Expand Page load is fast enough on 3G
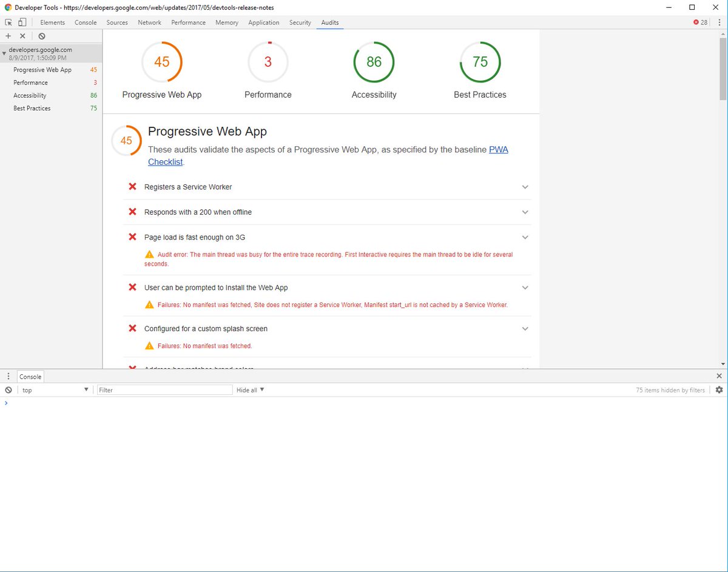 (525, 237)
